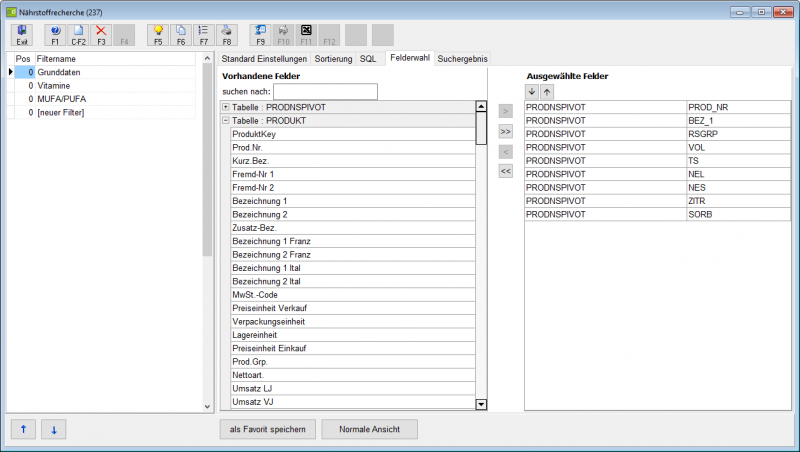This screenshot has height=452, width=800.
Task: Create new entry with C-F2 icon
Action: pos(78,35)
